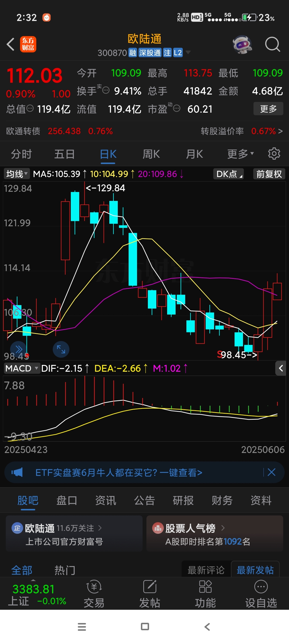The image size is (289, 644).
Task: Tap the 112.03 current price
Action: [x=34, y=75]
